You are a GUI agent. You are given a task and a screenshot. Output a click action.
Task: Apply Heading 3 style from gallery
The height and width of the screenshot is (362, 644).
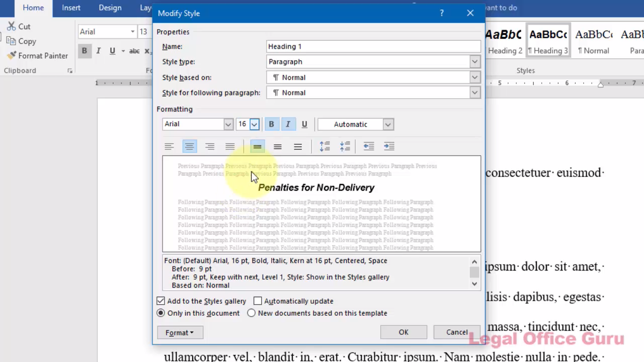(548, 41)
